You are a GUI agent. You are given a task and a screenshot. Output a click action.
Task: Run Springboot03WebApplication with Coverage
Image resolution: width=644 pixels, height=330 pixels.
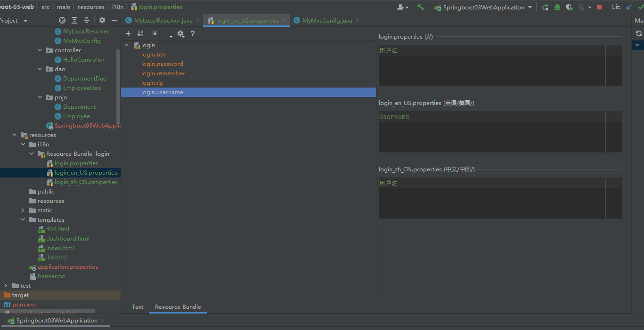click(570, 7)
